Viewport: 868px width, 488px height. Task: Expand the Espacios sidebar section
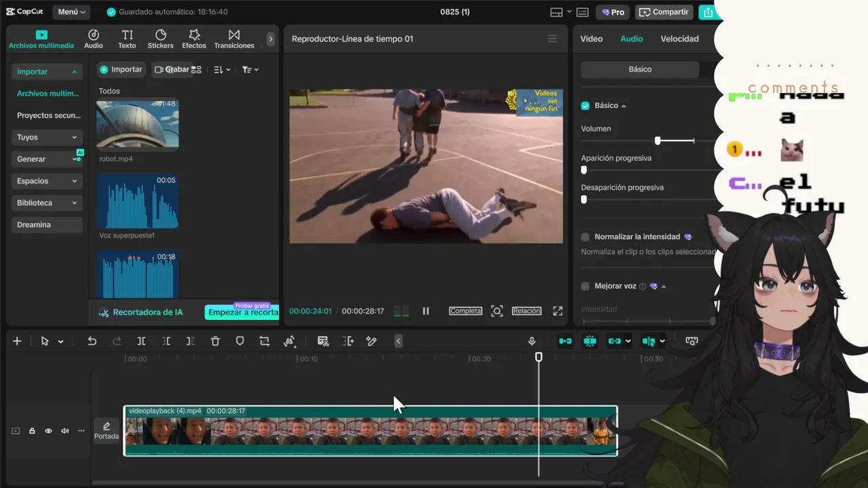(47, 181)
